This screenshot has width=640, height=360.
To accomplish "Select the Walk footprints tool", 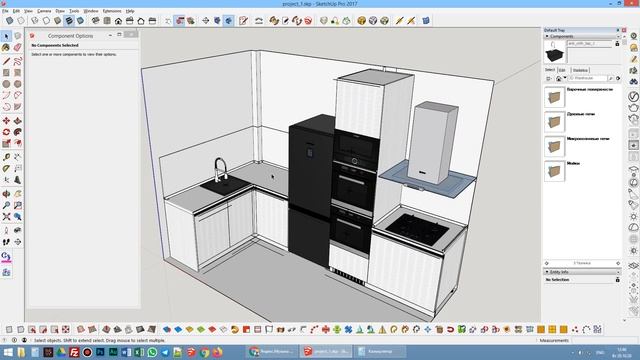I will (x=6, y=242).
